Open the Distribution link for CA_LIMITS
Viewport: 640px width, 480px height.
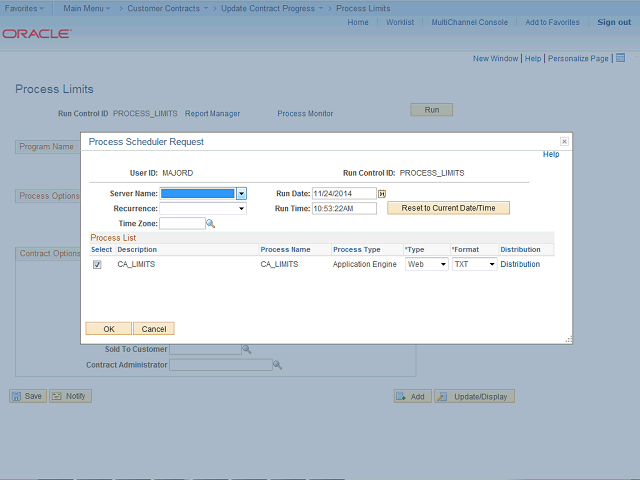520,265
